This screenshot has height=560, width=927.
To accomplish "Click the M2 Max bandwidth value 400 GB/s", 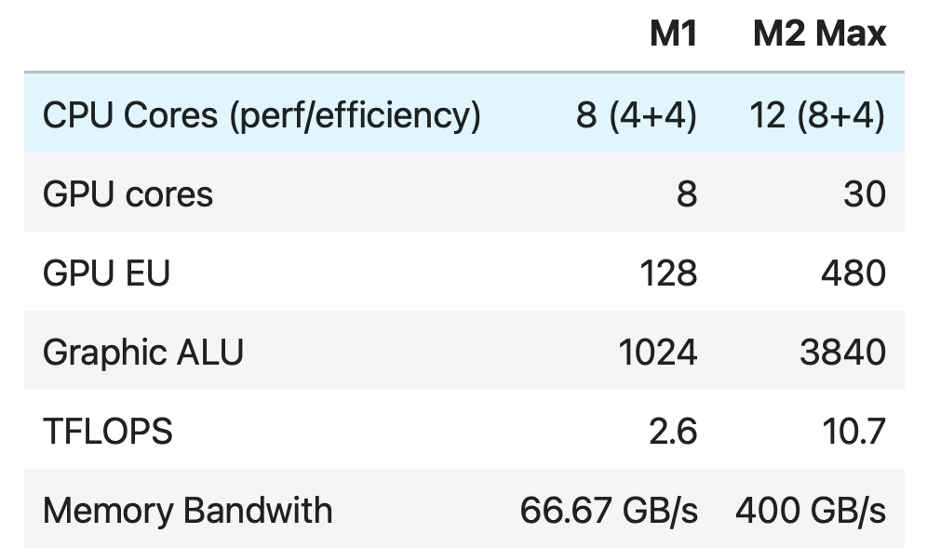I will (810, 511).
